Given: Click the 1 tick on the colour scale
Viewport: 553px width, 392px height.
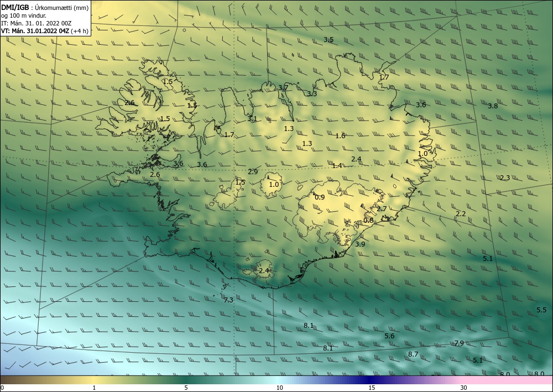Looking at the screenshot, I should click(x=94, y=388).
